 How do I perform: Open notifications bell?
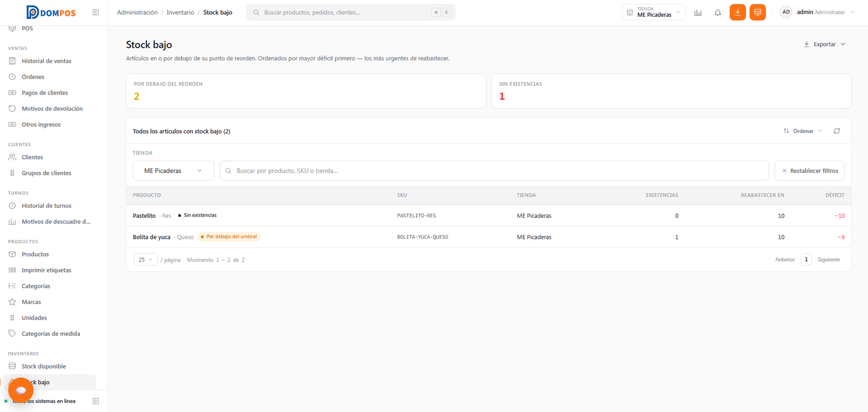718,12
